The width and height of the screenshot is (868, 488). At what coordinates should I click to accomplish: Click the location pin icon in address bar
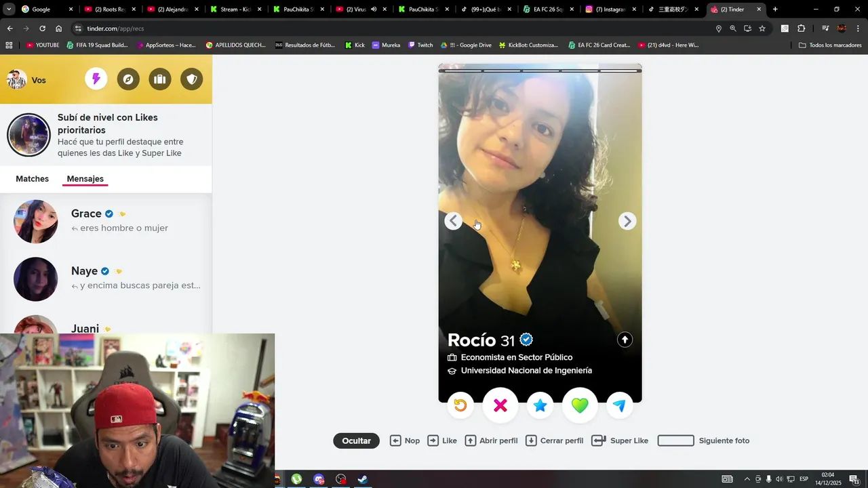(719, 28)
